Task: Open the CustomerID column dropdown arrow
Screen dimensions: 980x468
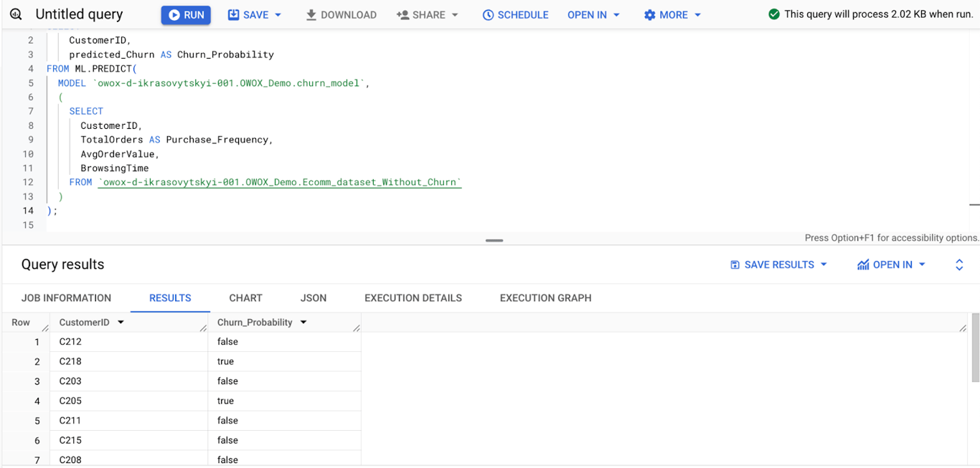Action: pos(121,323)
